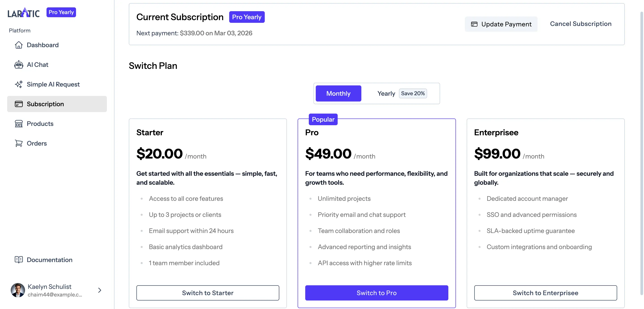Viewport: 644px width, 309px height.
Task: Click the Save 20% badge
Action: (413, 93)
